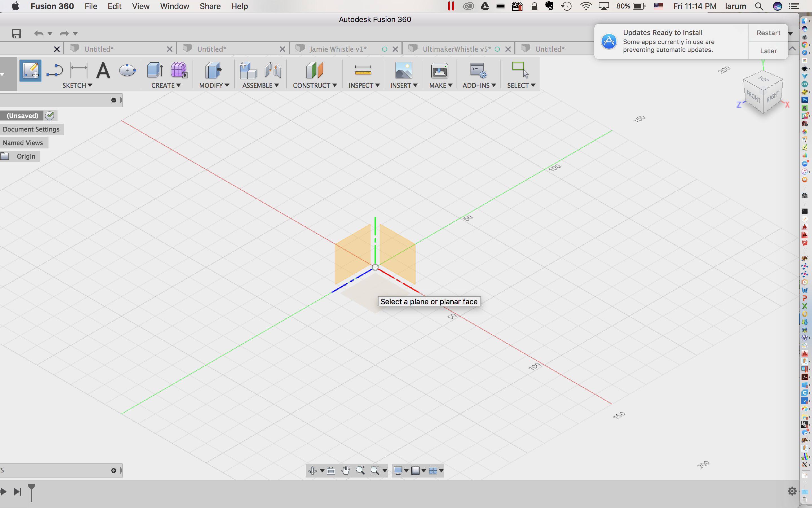Click the Offset Plane construct icon
The image size is (812, 508).
click(314, 70)
